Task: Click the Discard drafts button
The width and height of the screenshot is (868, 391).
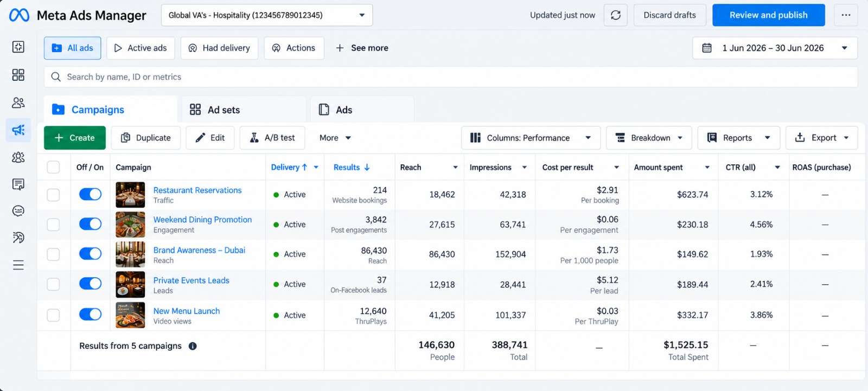Action: click(x=669, y=15)
